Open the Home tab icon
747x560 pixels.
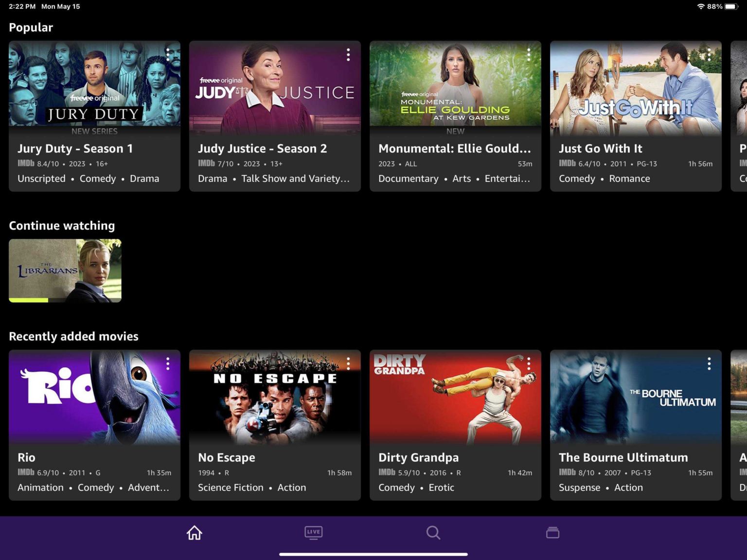pyautogui.click(x=194, y=533)
